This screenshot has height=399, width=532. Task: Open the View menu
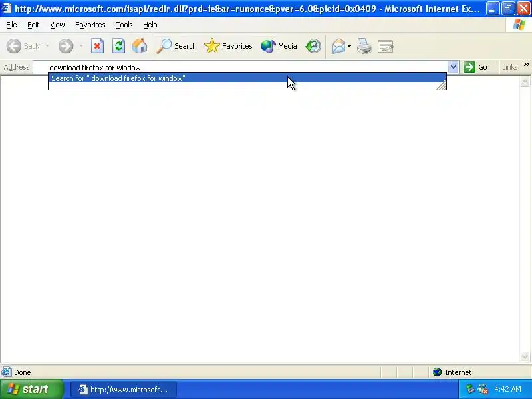pos(57,25)
